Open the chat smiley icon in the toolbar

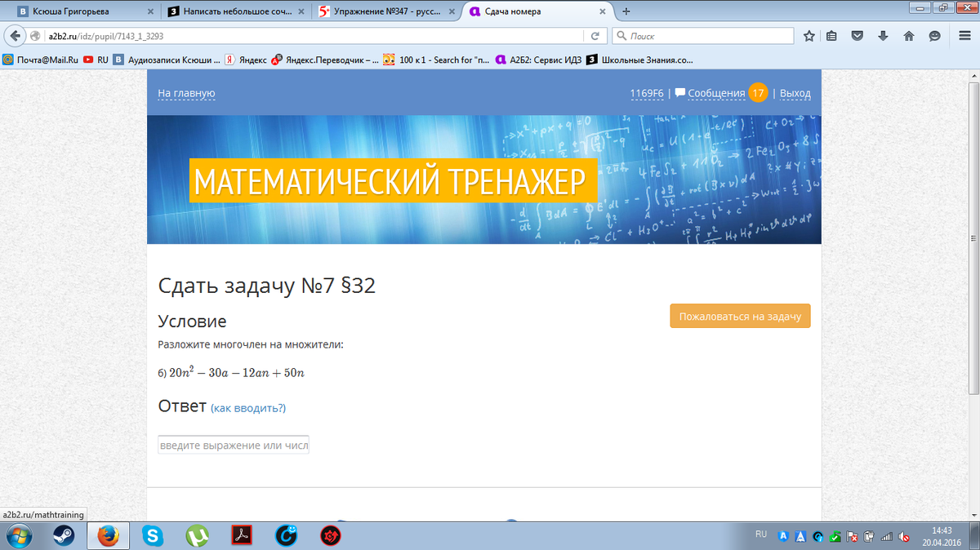[x=934, y=36]
